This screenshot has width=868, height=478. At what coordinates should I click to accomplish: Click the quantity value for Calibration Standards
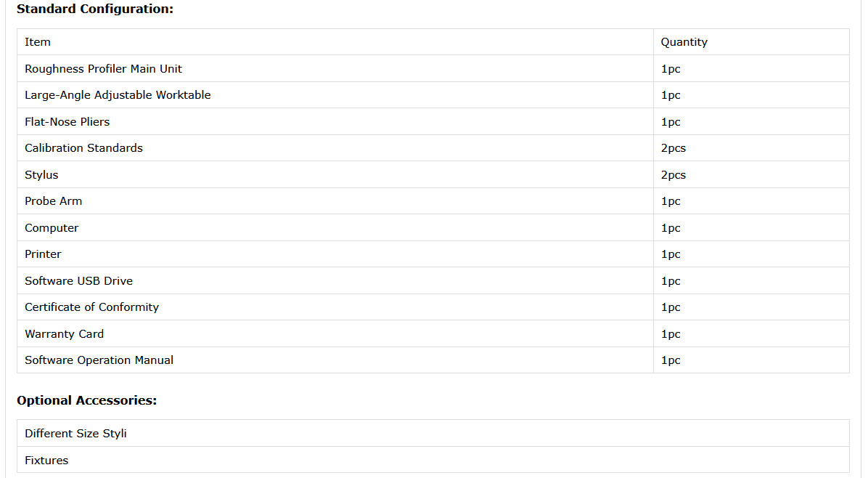[673, 148]
